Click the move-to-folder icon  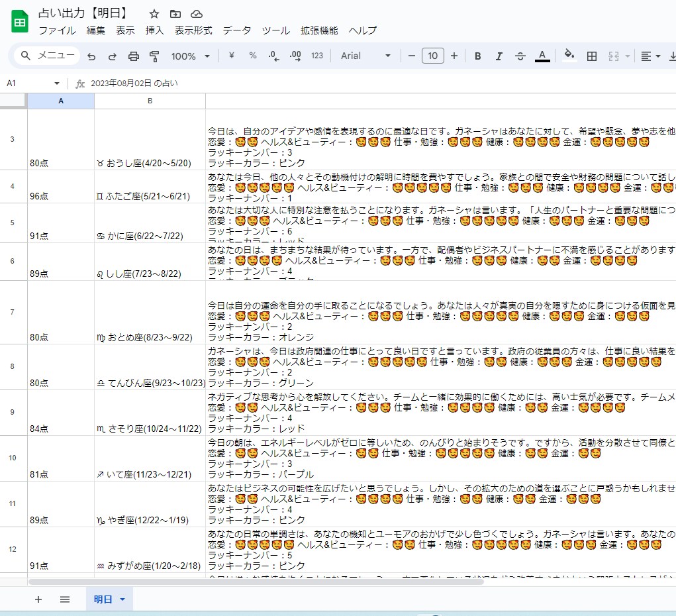coord(175,14)
